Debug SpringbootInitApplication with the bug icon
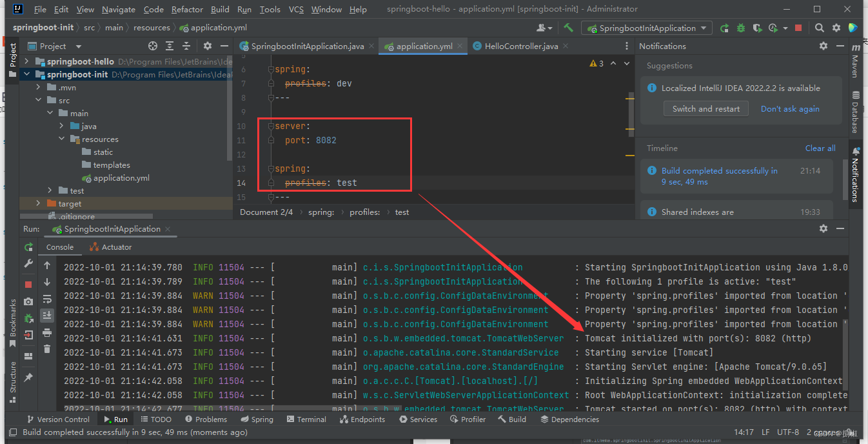The image size is (868, 444). [x=741, y=28]
